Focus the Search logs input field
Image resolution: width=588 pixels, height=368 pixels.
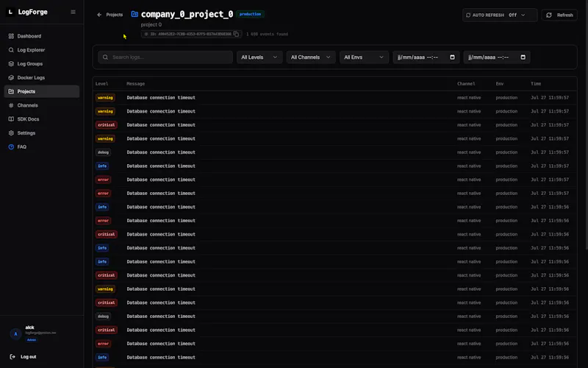[165, 57]
